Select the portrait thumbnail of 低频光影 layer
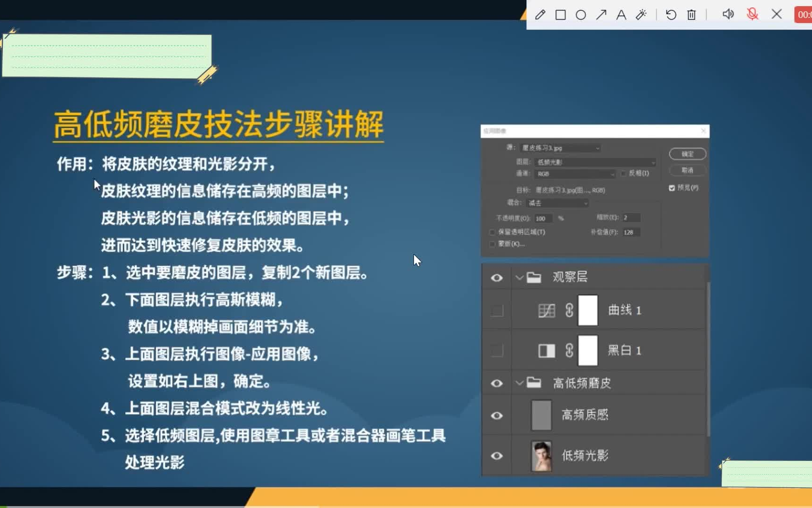Image resolution: width=812 pixels, height=508 pixels. point(541,456)
